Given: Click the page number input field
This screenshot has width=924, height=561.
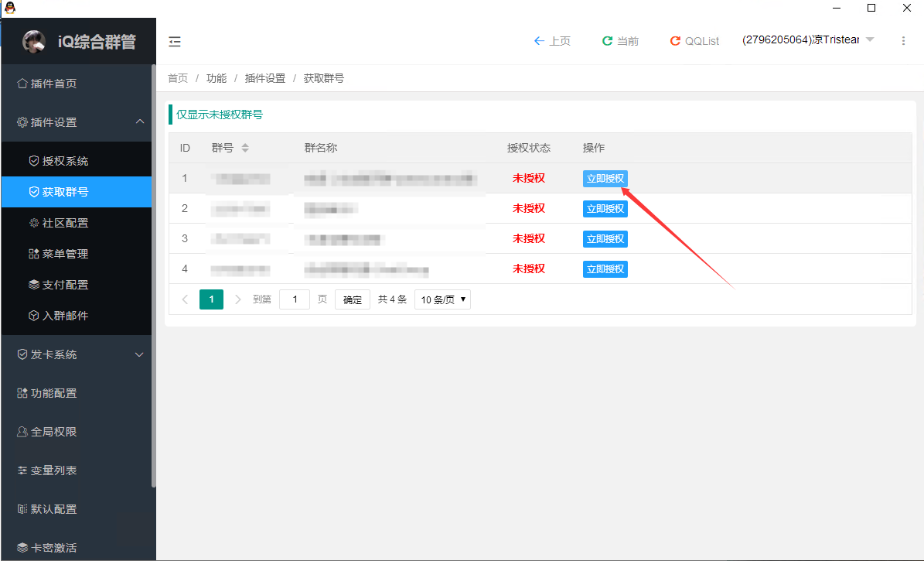Looking at the screenshot, I should pyautogui.click(x=295, y=299).
